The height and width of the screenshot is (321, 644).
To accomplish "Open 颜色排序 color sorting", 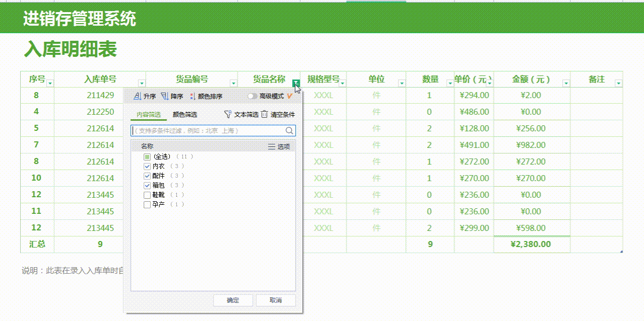I will (x=206, y=96).
